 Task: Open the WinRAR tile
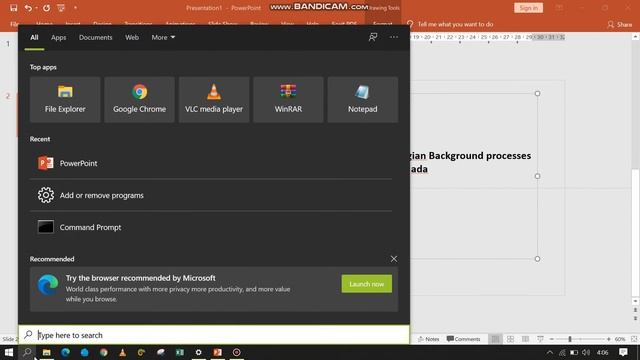(288, 99)
